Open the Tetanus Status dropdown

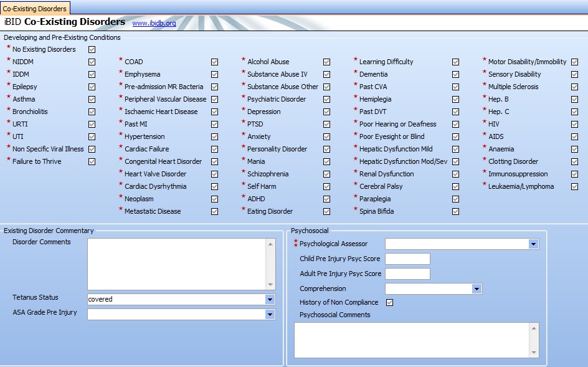270,299
